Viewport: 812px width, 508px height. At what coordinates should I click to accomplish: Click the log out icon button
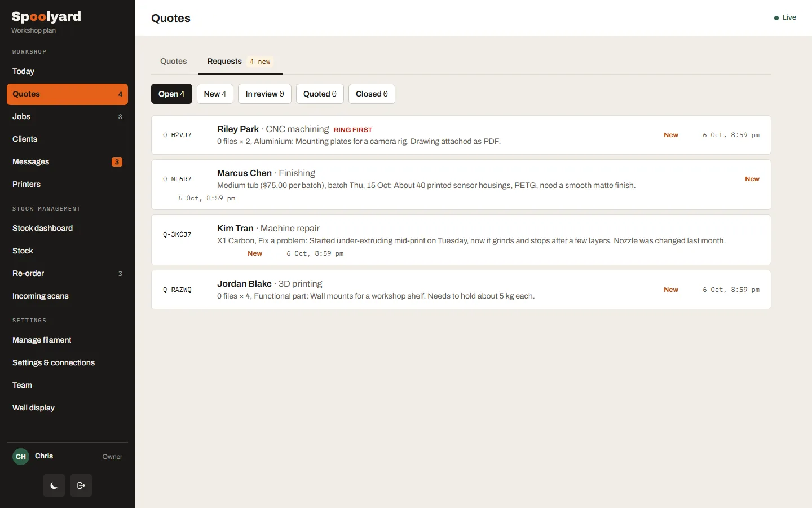(81, 485)
